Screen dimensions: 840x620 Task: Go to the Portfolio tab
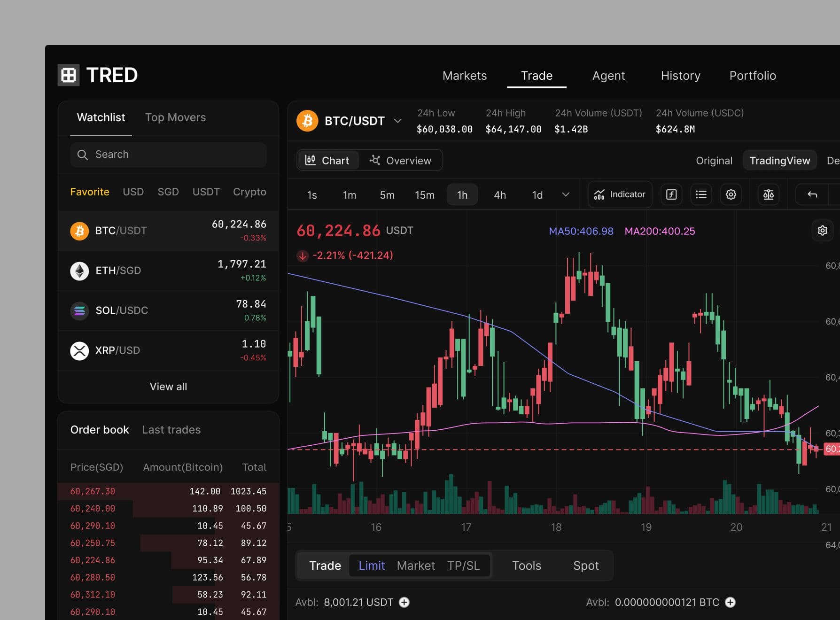(753, 76)
